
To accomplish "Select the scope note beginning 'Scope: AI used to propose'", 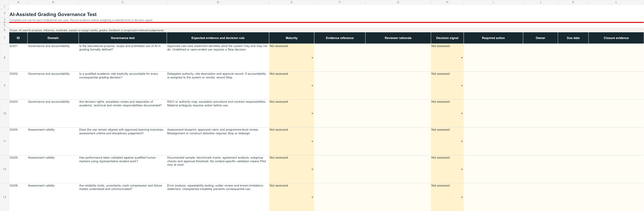I will coord(87,30).
